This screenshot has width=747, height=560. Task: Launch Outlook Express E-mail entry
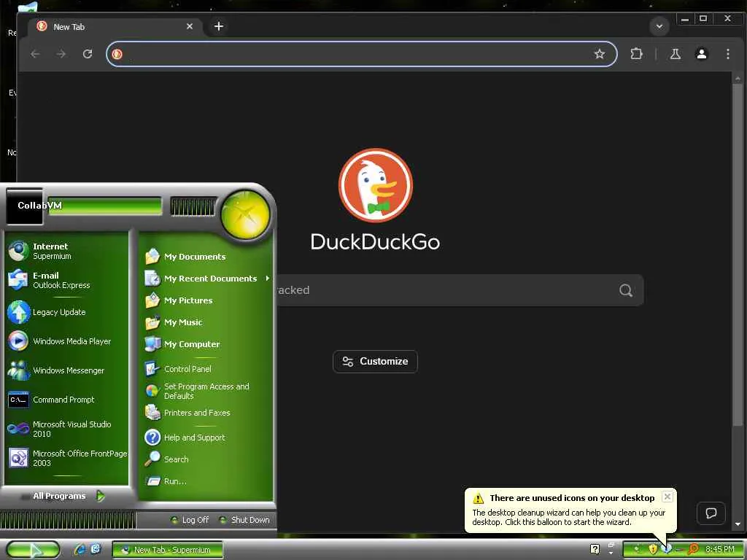pos(66,280)
